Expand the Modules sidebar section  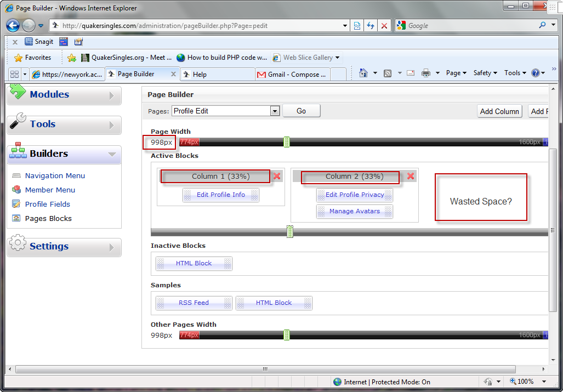(x=64, y=95)
